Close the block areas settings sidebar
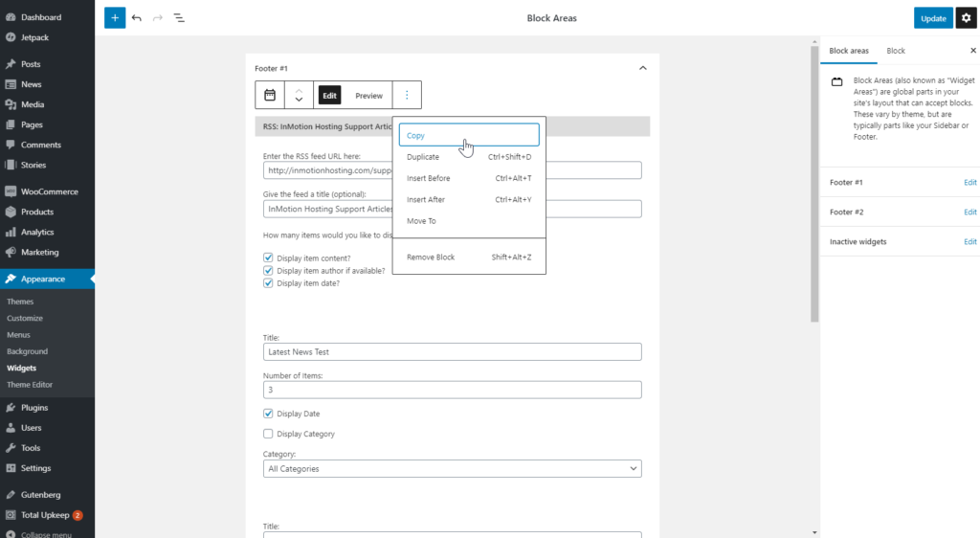This screenshot has width=980, height=538. tap(973, 51)
